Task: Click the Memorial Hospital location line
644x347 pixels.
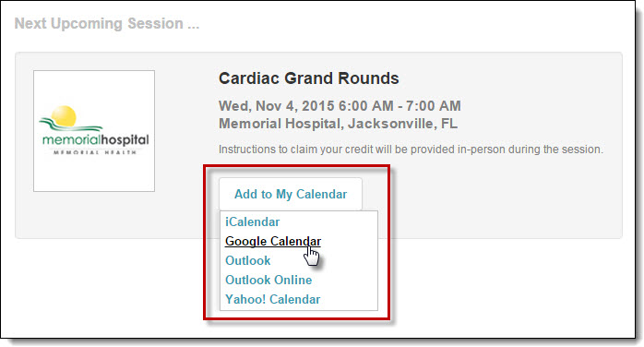Action: pyautogui.click(x=338, y=124)
